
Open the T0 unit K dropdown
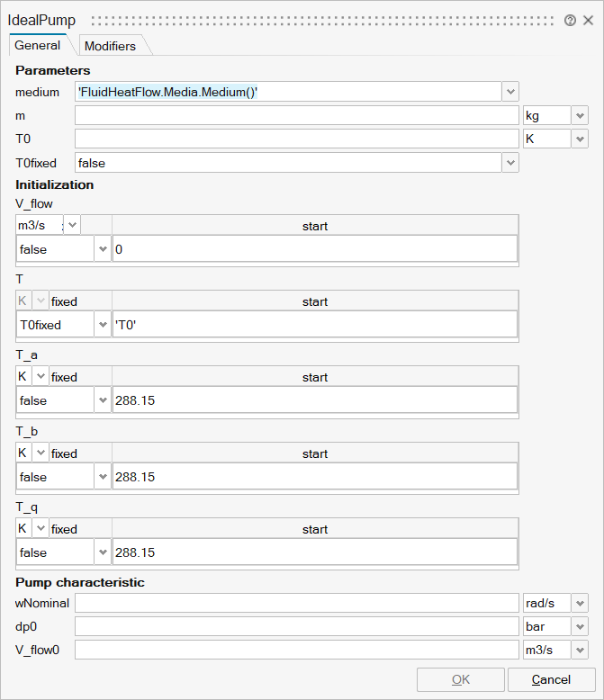tap(580, 139)
